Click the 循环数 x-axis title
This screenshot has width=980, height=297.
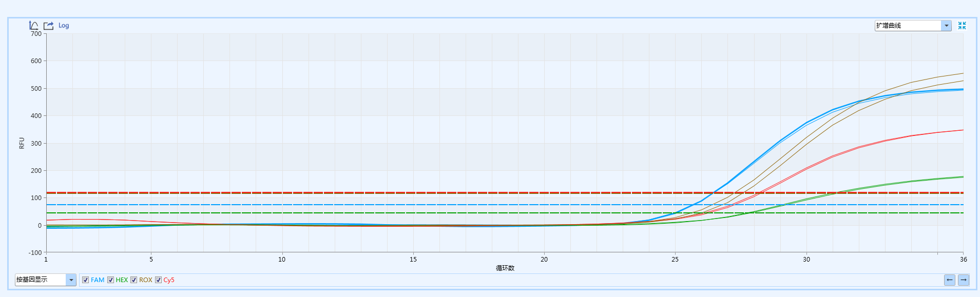[x=505, y=268]
